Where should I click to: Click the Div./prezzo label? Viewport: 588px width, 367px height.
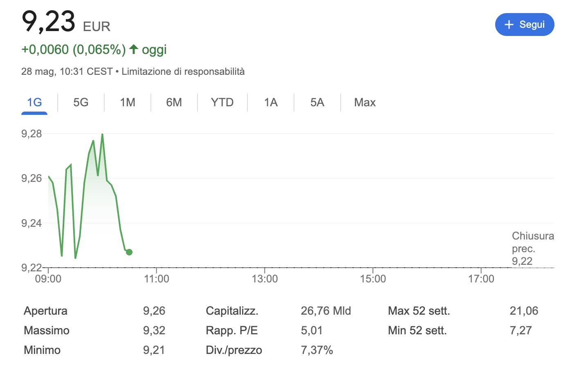(x=234, y=350)
